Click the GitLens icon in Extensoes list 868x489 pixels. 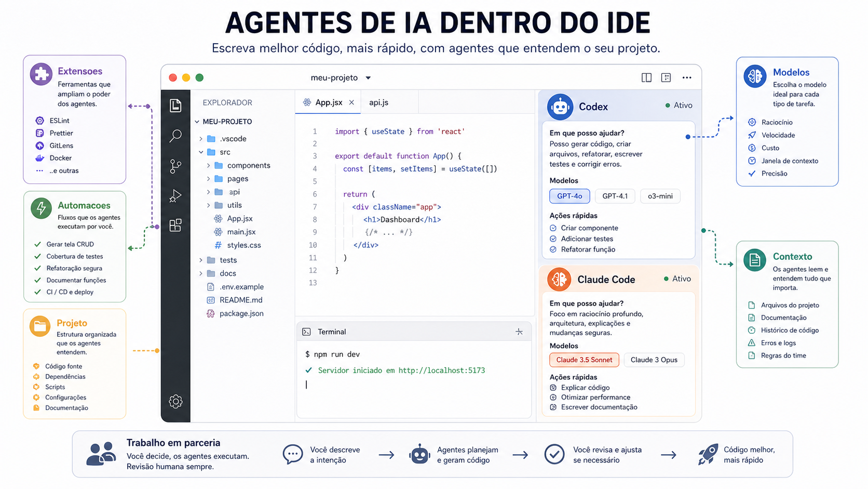39,146
